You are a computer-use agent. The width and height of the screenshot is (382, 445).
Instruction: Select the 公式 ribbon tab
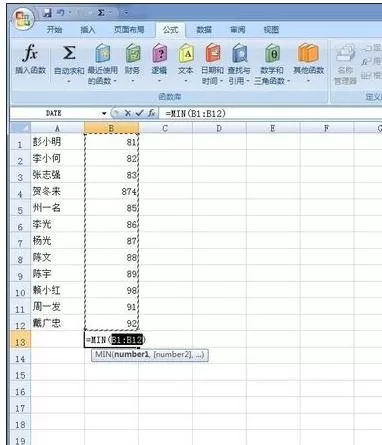[x=170, y=30]
